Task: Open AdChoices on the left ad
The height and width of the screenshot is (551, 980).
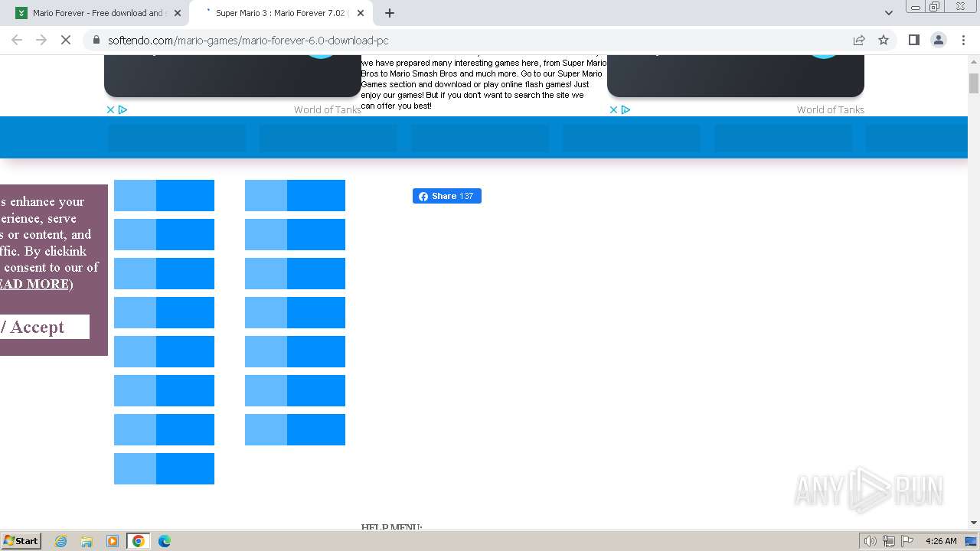Action: [x=122, y=109]
